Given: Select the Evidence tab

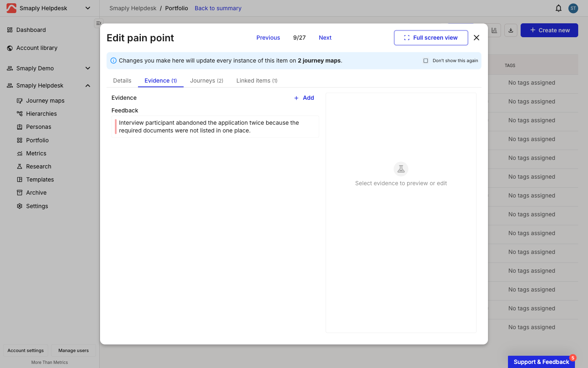Looking at the screenshot, I should click(160, 81).
